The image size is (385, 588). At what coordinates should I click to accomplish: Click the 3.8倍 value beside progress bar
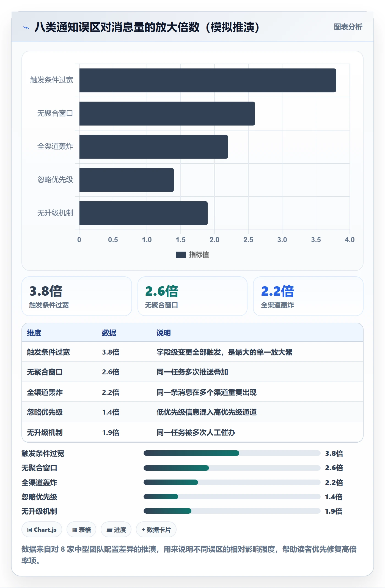pos(334,453)
